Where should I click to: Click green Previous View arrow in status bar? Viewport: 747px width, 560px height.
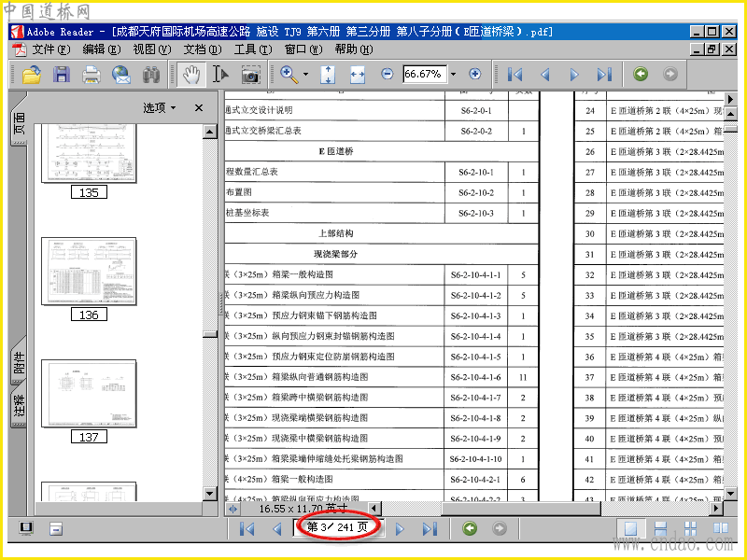tap(470, 528)
